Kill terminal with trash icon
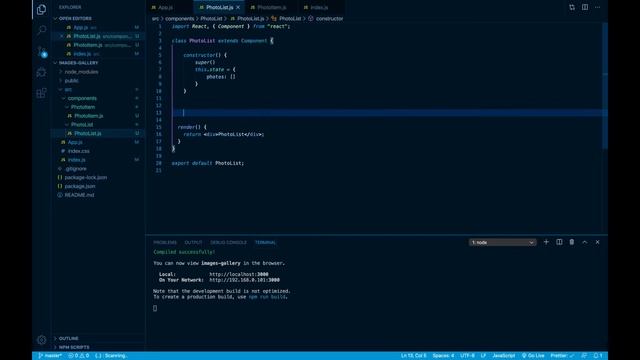Viewport: 640px width, 360px height. pos(572,242)
